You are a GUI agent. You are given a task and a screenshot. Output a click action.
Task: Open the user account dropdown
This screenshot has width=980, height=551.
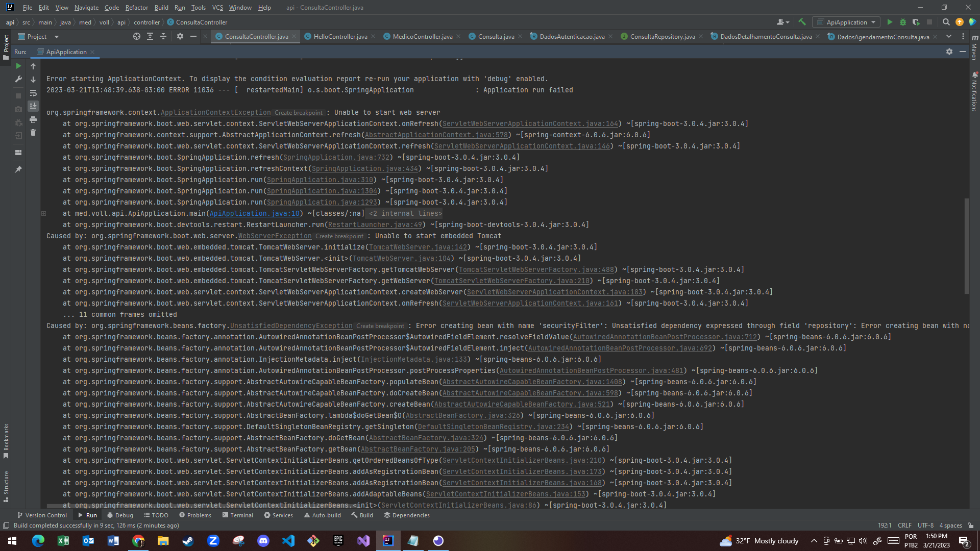[x=782, y=22]
